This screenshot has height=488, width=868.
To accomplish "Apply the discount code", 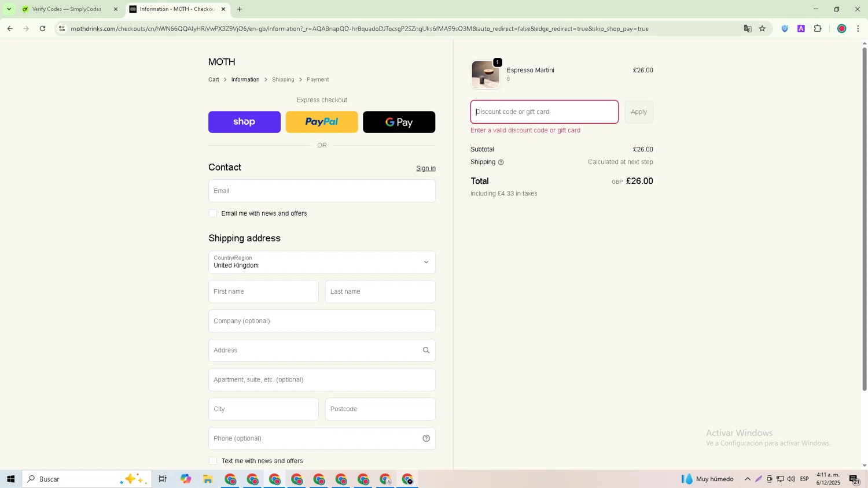I will click(639, 112).
